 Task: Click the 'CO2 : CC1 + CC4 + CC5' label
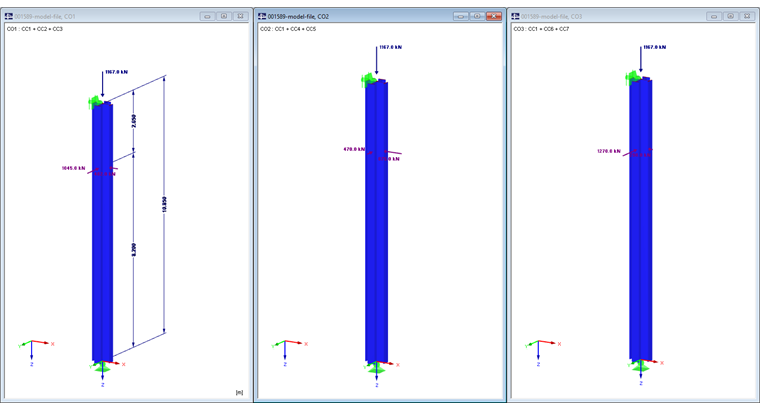coord(288,29)
